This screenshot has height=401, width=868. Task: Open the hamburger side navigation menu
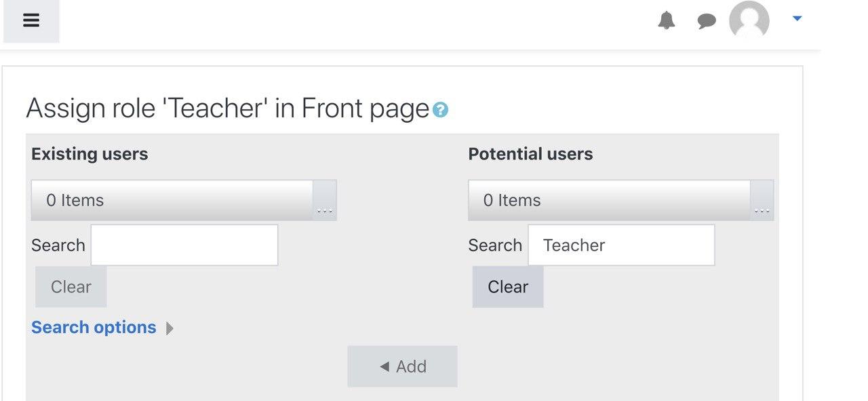[31, 20]
